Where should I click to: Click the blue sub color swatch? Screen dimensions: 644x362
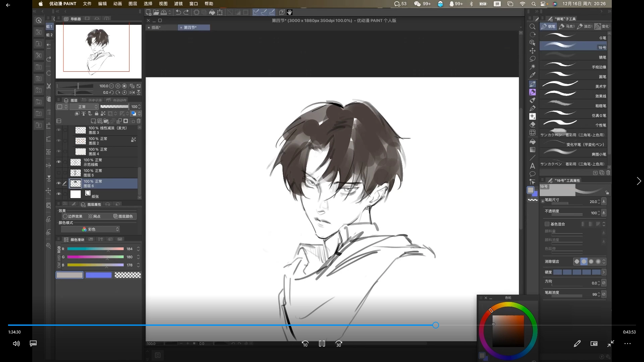point(99,275)
